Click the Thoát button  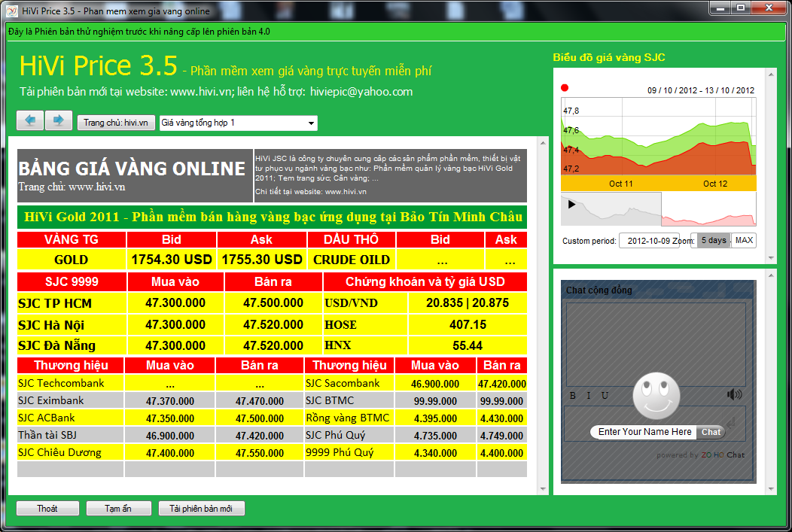pos(47,508)
